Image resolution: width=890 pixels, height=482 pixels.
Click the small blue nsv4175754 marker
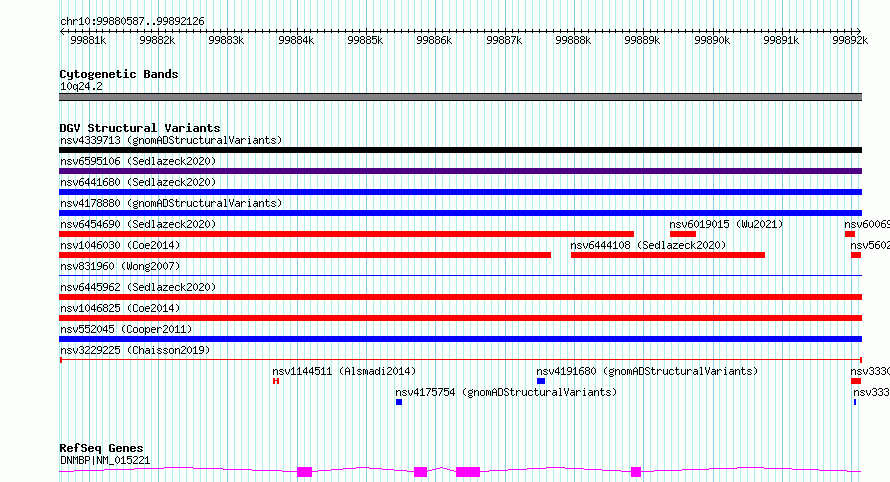pos(399,402)
